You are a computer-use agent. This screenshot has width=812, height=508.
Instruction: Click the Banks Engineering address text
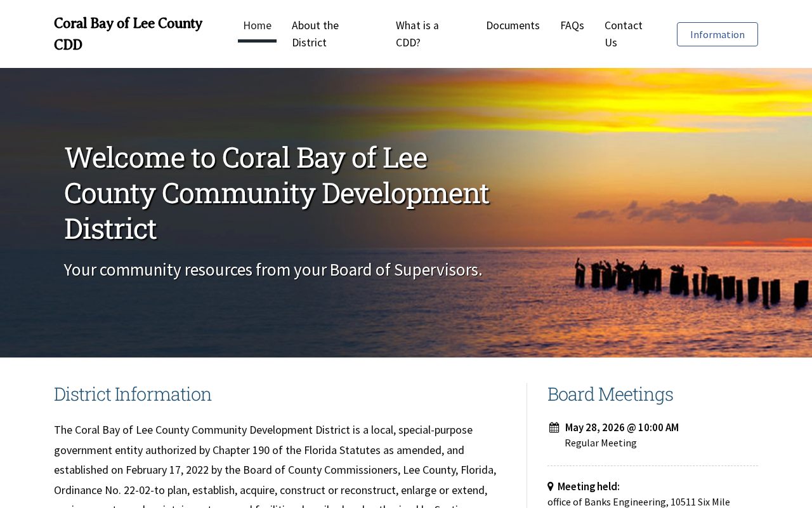639,502
